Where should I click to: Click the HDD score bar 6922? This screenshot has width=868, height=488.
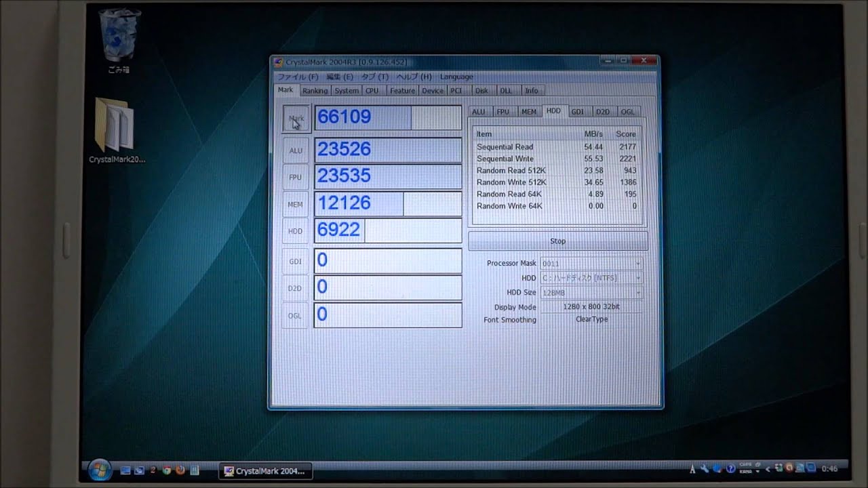tap(388, 230)
